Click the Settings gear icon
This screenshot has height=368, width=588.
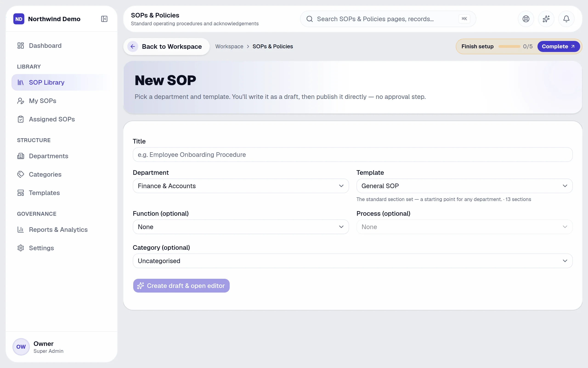click(x=21, y=248)
